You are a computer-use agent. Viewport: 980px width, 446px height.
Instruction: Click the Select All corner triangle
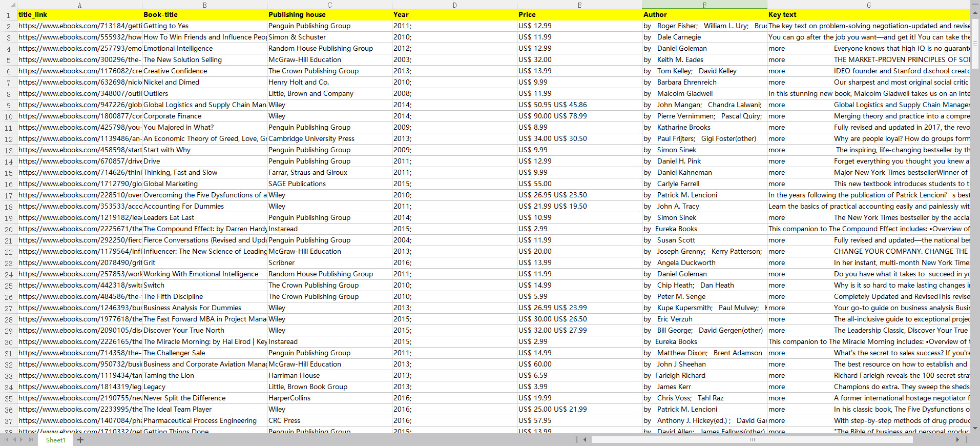pyautogui.click(x=13, y=5)
